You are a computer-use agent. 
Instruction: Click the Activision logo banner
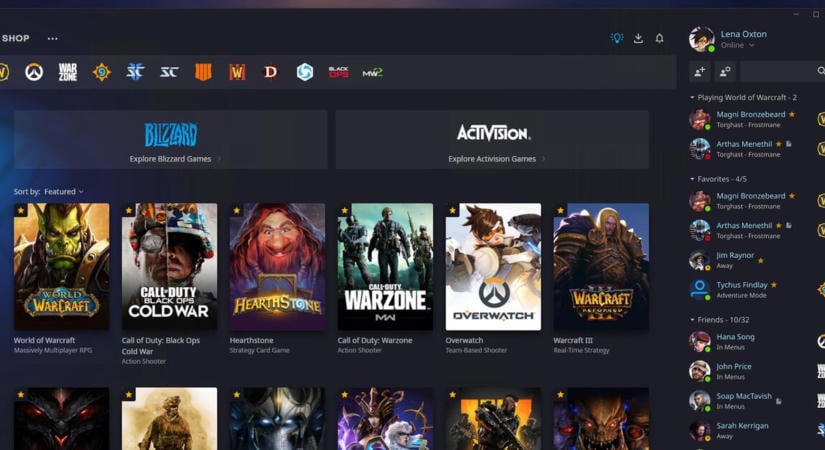click(493, 133)
